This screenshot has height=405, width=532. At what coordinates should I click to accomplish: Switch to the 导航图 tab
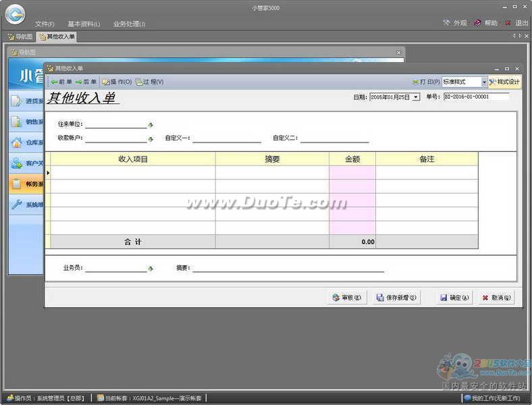(x=20, y=36)
